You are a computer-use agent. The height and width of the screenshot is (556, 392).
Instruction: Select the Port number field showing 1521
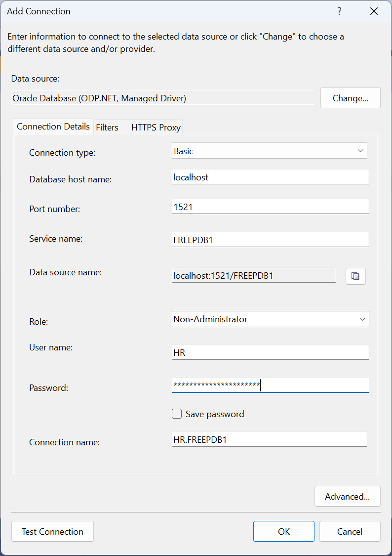pyautogui.click(x=270, y=206)
